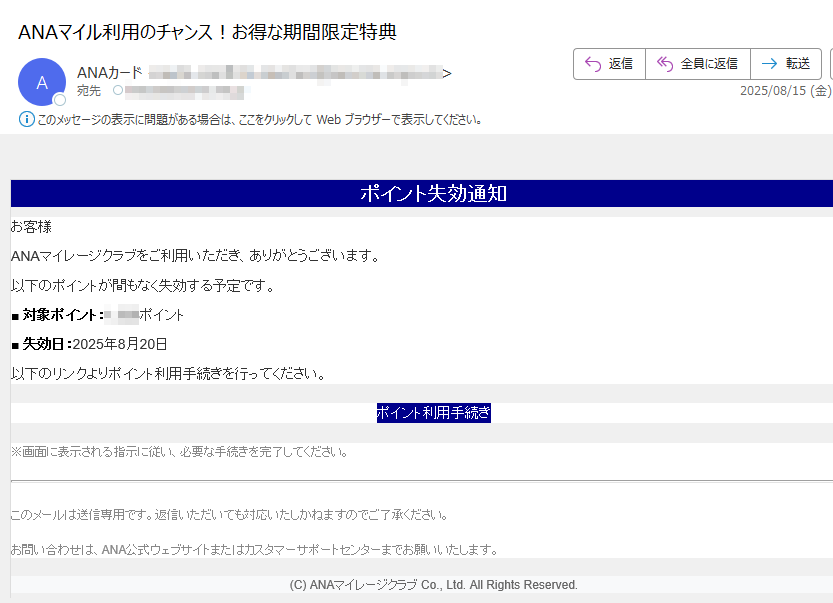833x603 pixels.
Task: Click the forward arrow icon
Action: tap(769, 64)
